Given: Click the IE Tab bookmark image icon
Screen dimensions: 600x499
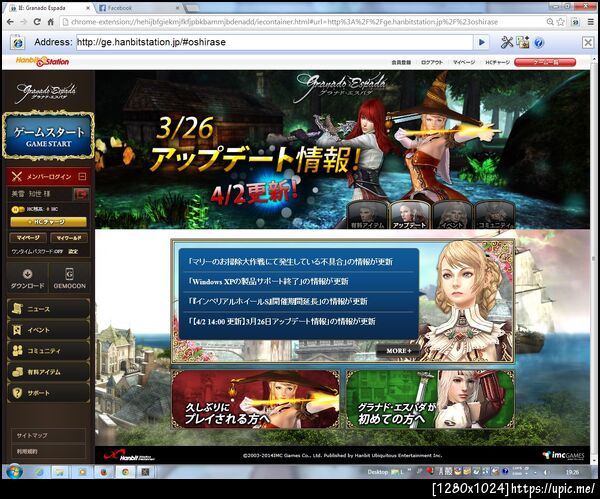Looking at the screenshot, I should coord(523,42).
